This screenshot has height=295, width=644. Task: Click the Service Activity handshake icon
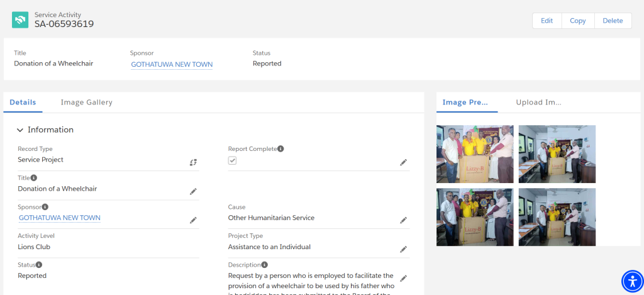pos(20,19)
